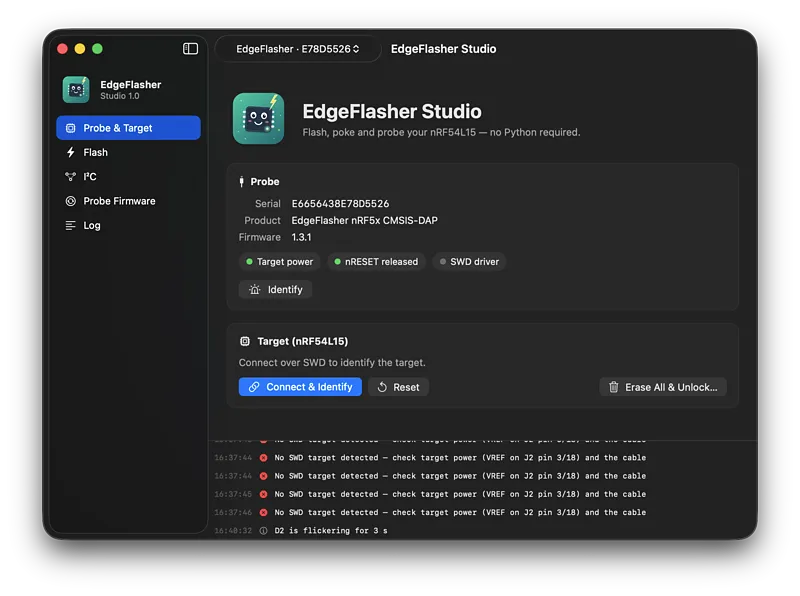Toggle the sidebar panel icon
The width and height of the screenshot is (800, 596).
click(x=190, y=48)
